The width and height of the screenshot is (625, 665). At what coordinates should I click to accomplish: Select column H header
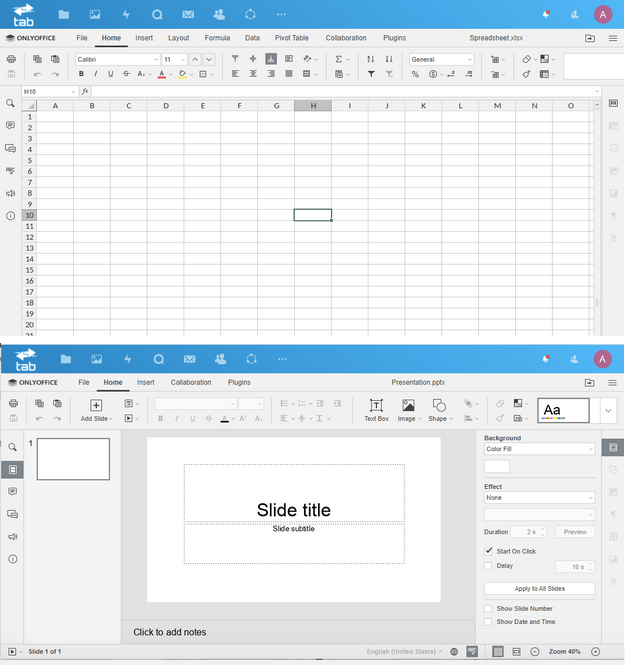click(x=313, y=106)
